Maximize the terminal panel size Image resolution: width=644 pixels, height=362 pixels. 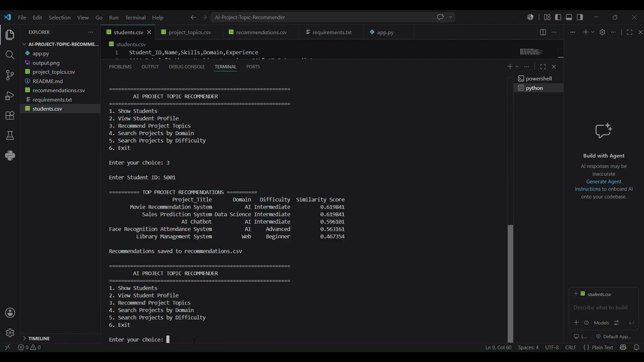(x=543, y=66)
